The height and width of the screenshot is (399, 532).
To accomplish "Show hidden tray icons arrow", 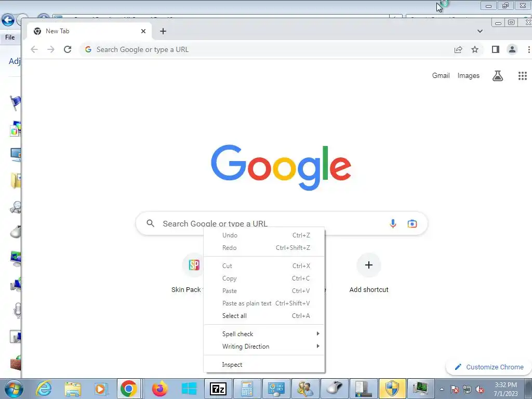I will click(x=442, y=389).
